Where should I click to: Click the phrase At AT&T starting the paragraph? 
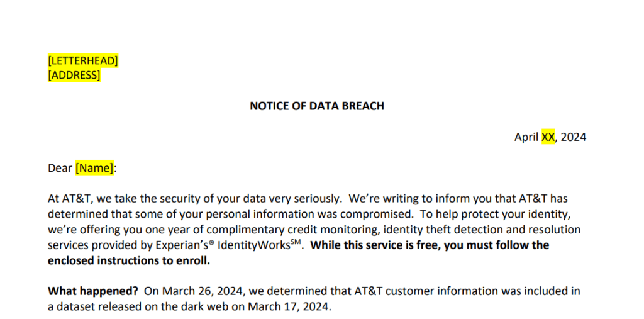pos(69,199)
